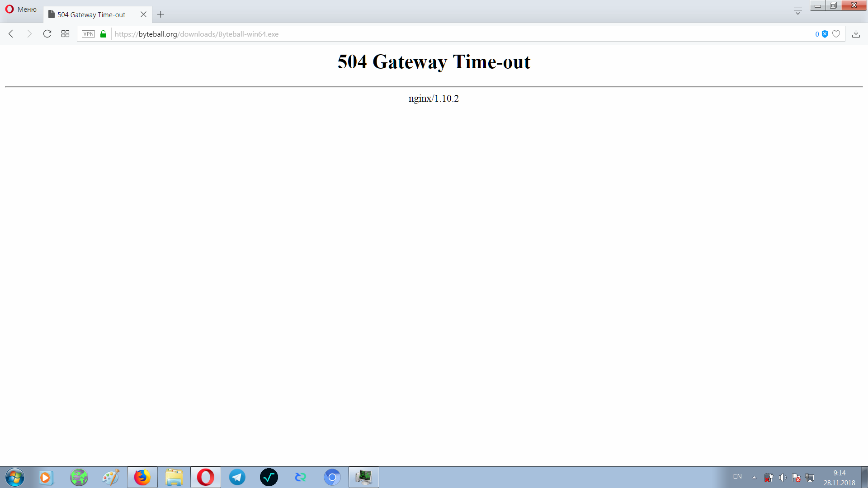Click the byteball.org address field
Viewport: 868px width, 488px height.
tap(461, 34)
